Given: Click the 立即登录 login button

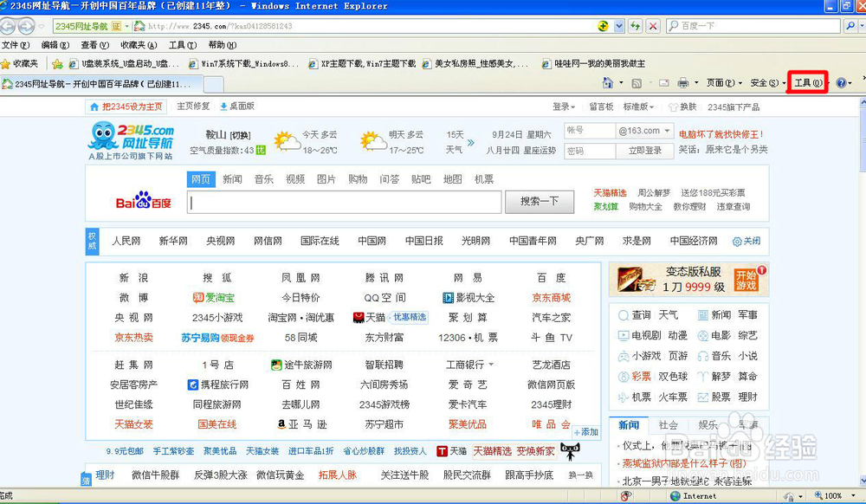Looking at the screenshot, I should (644, 150).
